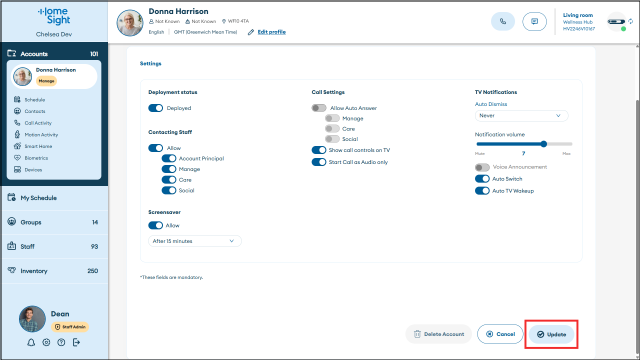Open Call Activity in account submenu
The image size is (640, 360).
pyautogui.click(x=38, y=123)
